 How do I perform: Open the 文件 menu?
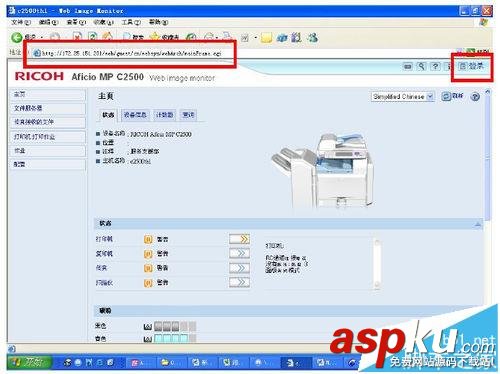pyautogui.click(x=21, y=22)
